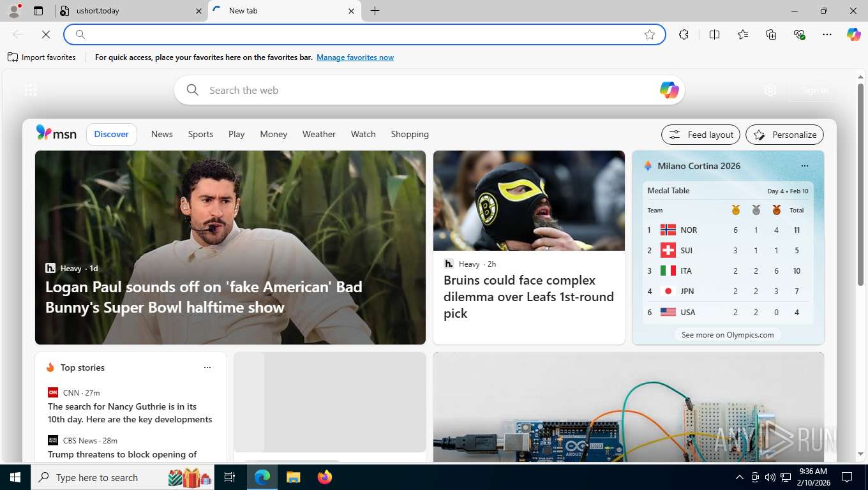The image size is (868, 490).
Task: Open the Extensions puzzle icon
Action: coord(684,34)
